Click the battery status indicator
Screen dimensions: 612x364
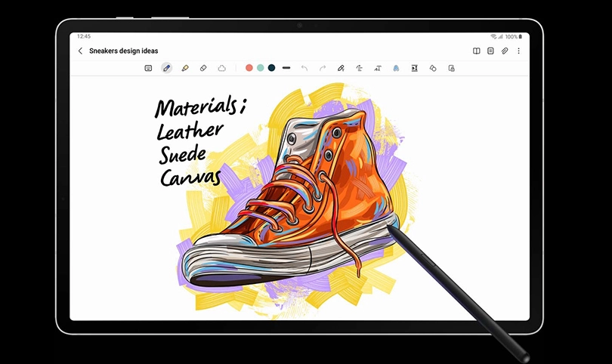[x=520, y=36]
